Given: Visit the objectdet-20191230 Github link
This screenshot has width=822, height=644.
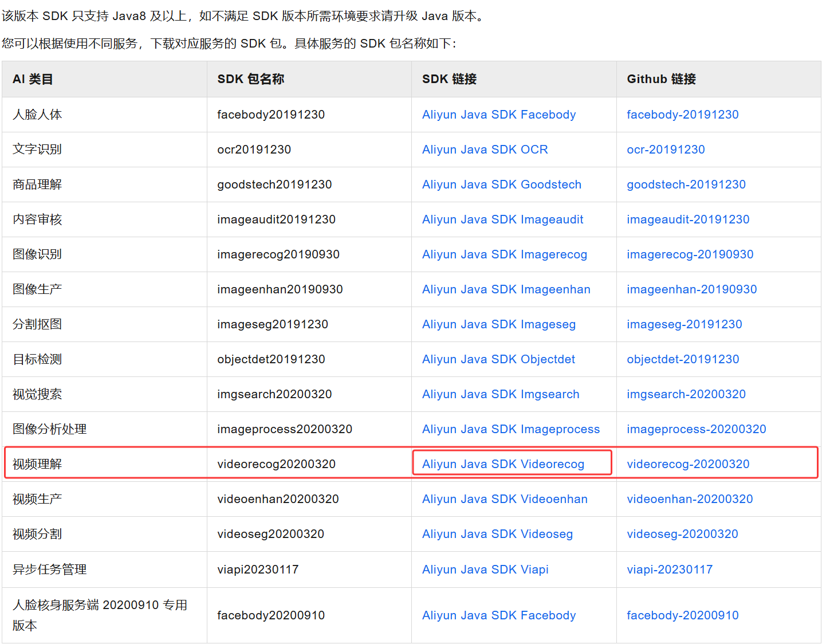Looking at the screenshot, I should point(683,359).
